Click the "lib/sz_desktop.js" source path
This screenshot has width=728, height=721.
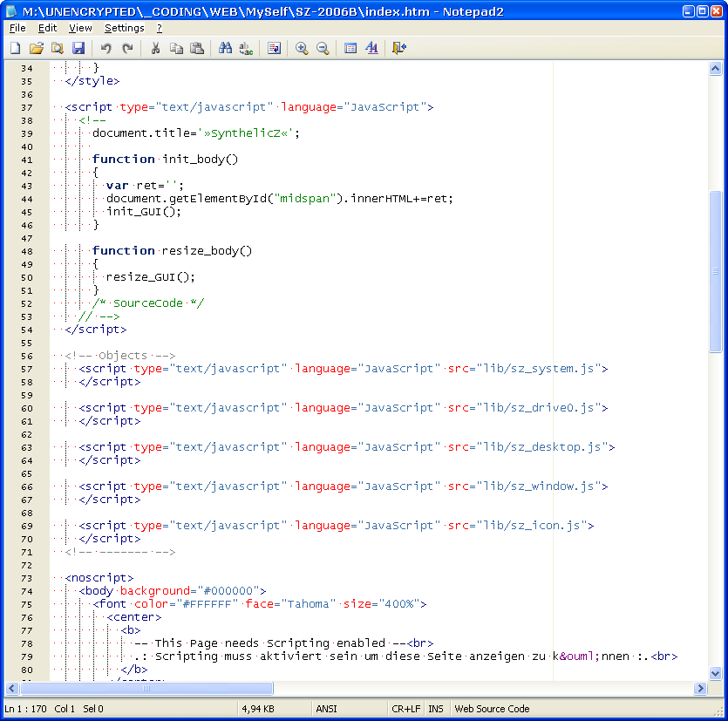(542, 447)
